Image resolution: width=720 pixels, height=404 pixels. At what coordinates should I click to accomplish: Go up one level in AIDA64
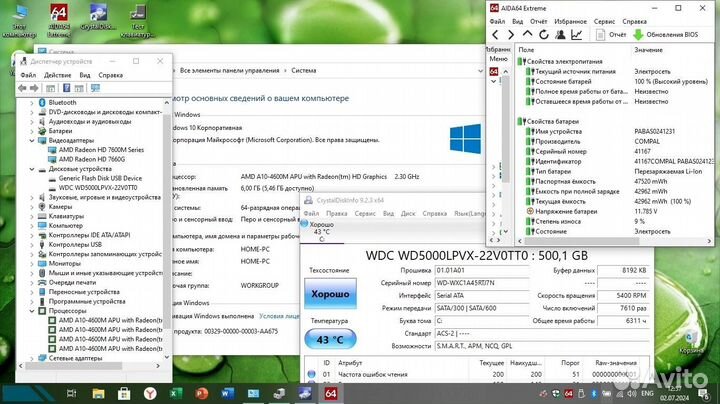[x=527, y=35]
